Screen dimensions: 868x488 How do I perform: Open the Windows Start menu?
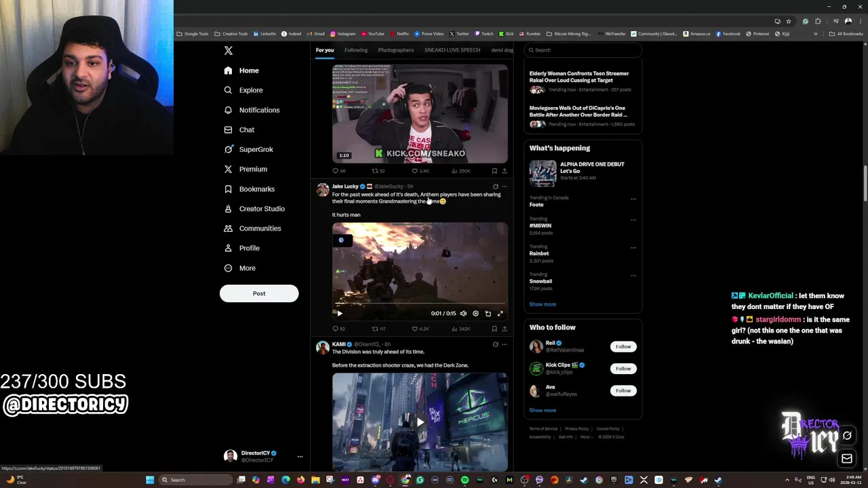point(150,480)
